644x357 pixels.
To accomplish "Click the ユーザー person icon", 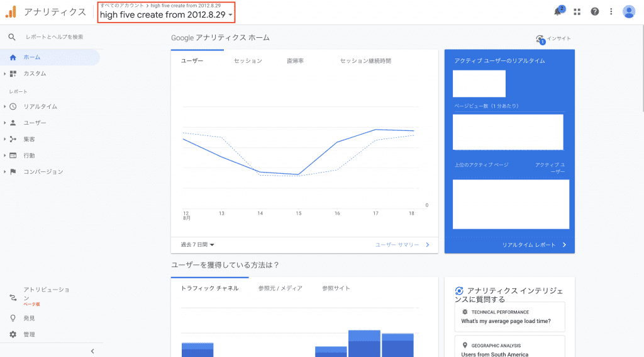I will 13,123.
